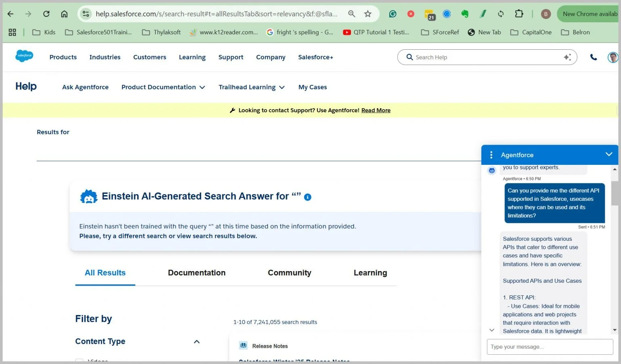Open the Salesforce+ menu
Screen dimensions: 621x364
[x=316, y=57]
